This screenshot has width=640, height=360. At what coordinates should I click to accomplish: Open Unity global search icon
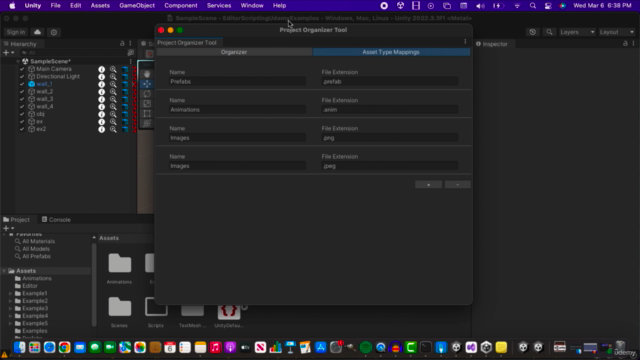point(549,32)
